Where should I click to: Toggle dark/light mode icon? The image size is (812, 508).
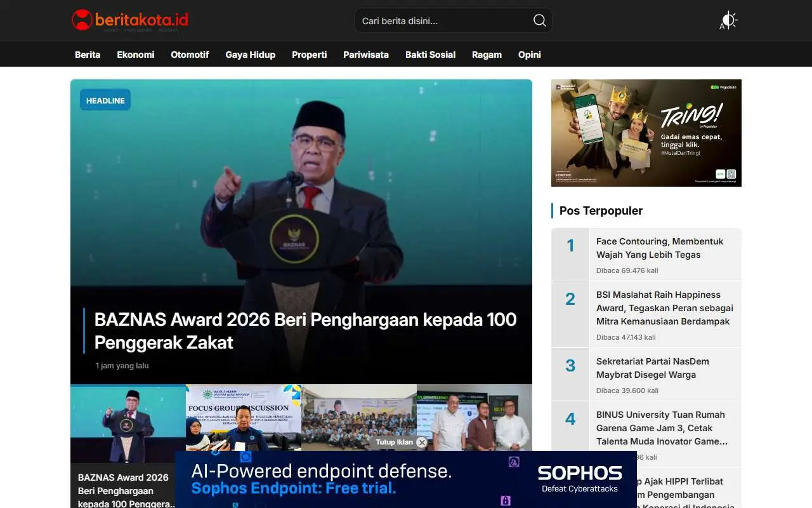tap(729, 20)
